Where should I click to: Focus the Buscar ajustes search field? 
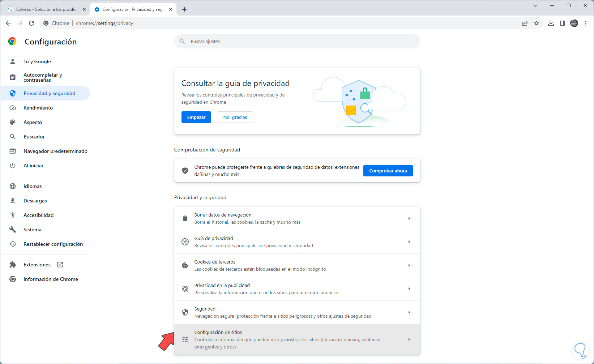pyautogui.click(x=297, y=41)
